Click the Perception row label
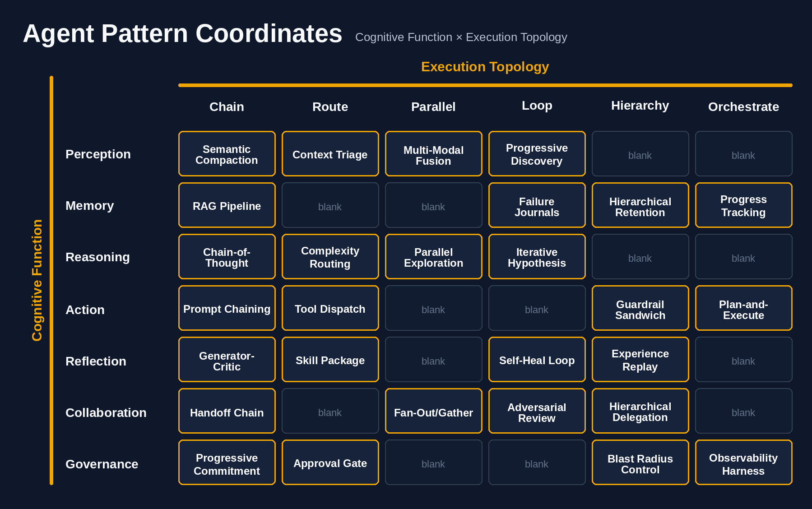The width and height of the screenshot is (812, 509). [98, 154]
